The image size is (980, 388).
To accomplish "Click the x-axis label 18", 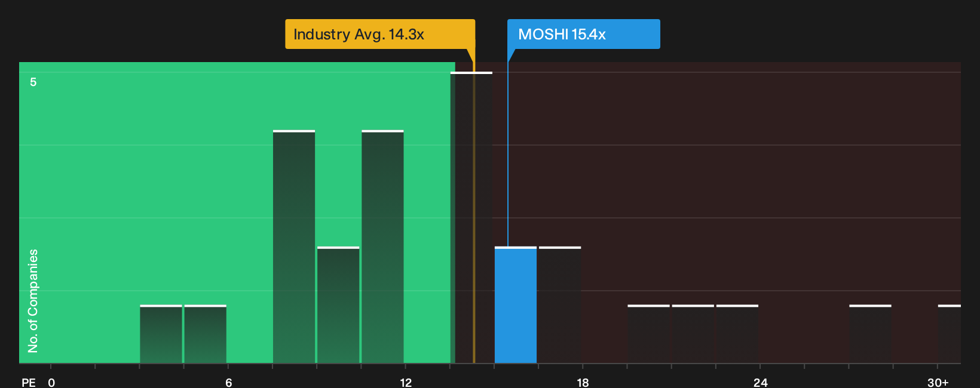I will [583, 382].
